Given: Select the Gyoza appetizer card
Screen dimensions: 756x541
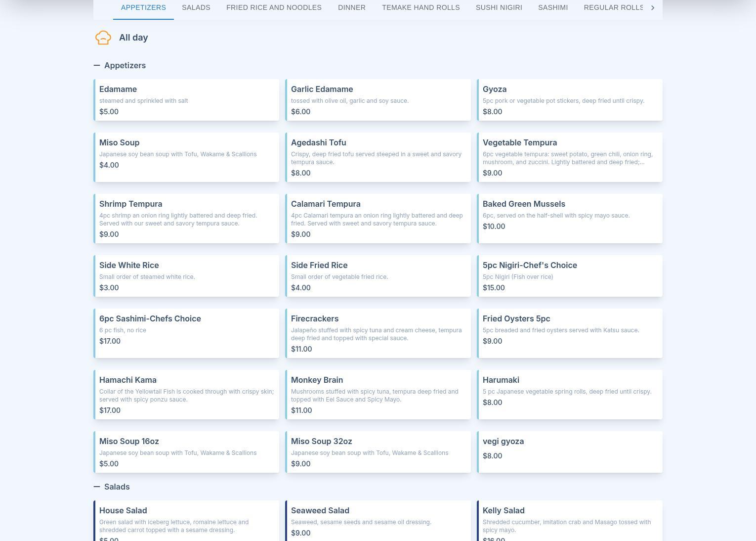Looking at the screenshot, I should point(570,100).
